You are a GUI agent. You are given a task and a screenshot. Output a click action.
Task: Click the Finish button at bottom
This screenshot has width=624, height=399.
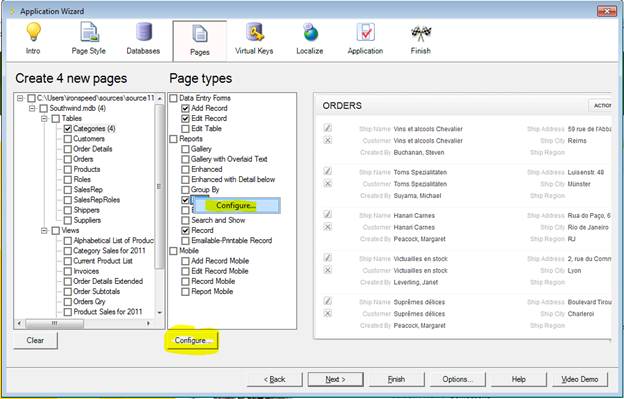(396, 380)
